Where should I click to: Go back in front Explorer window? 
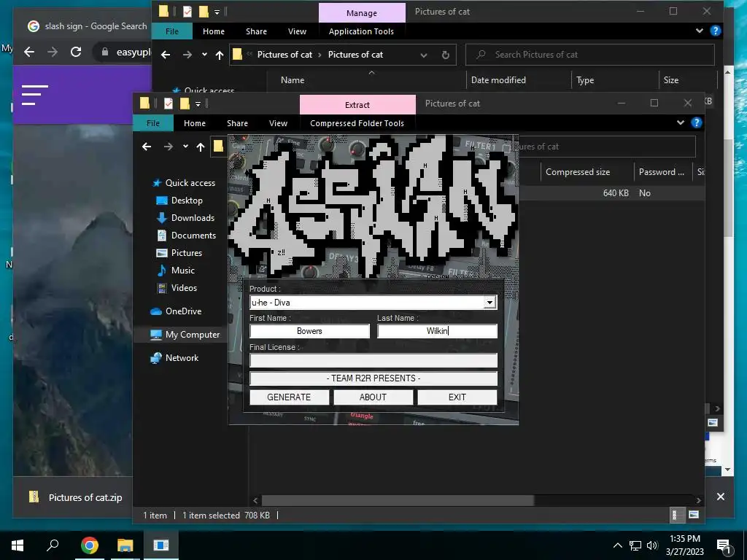point(147,147)
